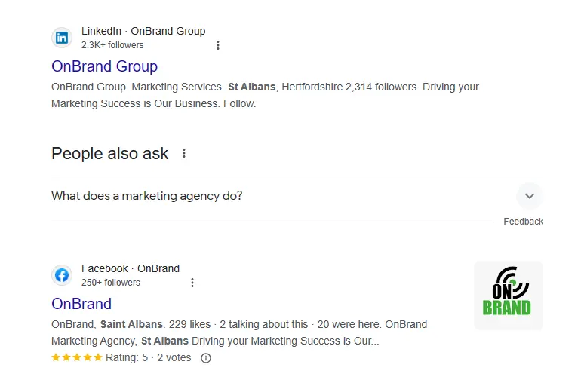Viewport: 584px width, 392px height.
Task: Open three-dot menu beside LinkedIn result
Action: point(218,45)
